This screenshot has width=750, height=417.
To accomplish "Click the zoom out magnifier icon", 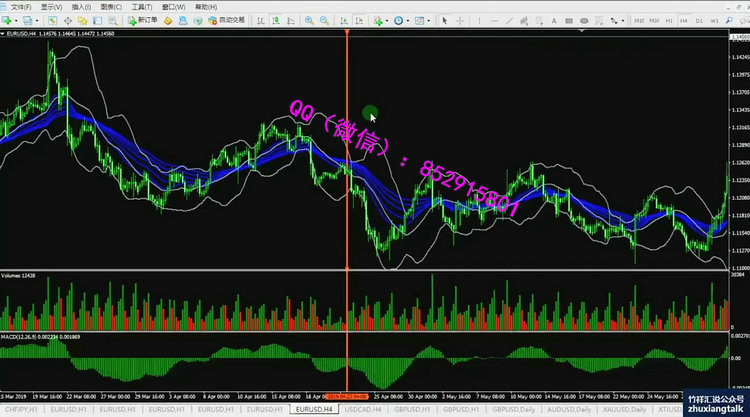I will pos(326,20).
